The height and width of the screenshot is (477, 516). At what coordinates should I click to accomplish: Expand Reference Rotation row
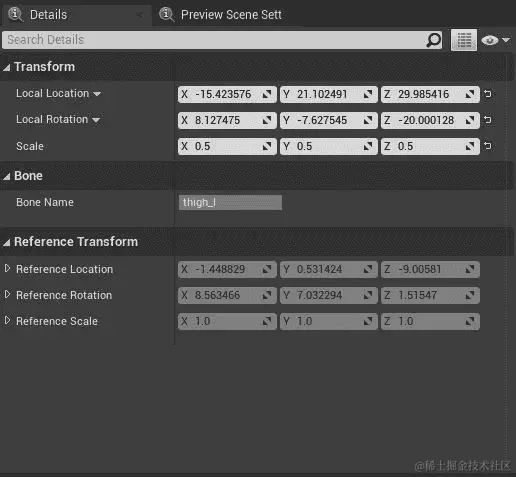(7, 294)
